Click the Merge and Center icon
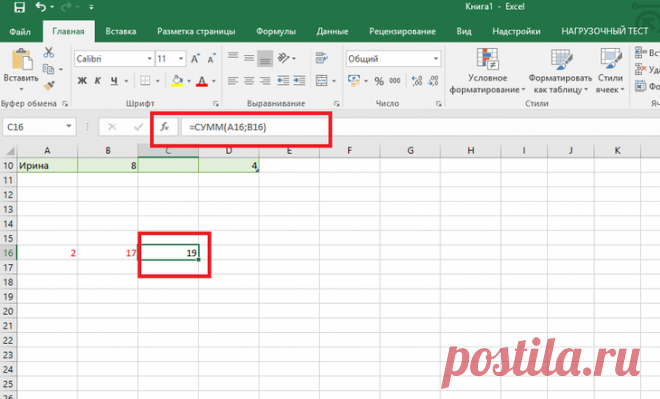Viewport: 660px width, 399px height. (x=322, y=80)
